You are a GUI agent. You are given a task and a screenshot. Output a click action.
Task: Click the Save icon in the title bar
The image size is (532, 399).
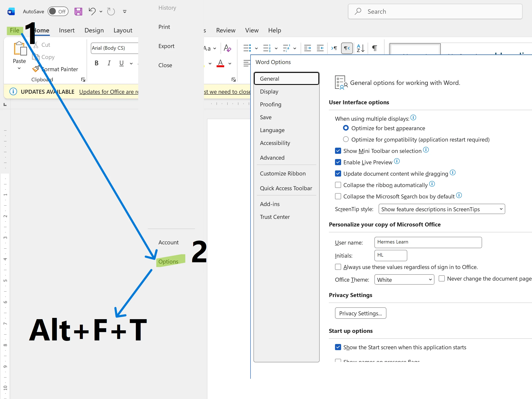click(x=78, y=12)
